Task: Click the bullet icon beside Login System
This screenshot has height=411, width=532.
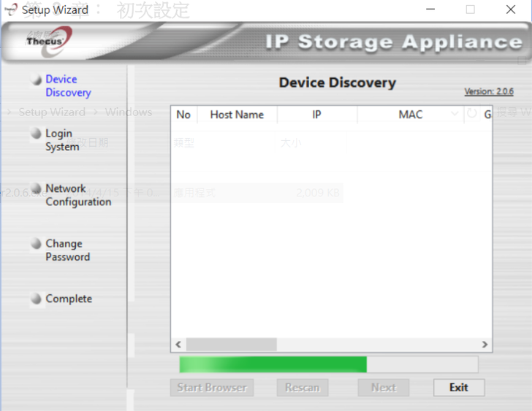Action: [x=36, y=133]
